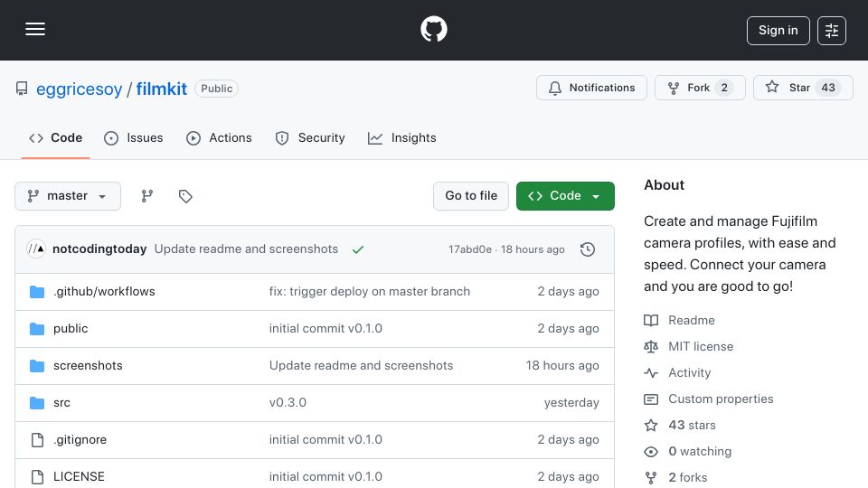Open the v0.3.0 commit for src

point(288,403)
